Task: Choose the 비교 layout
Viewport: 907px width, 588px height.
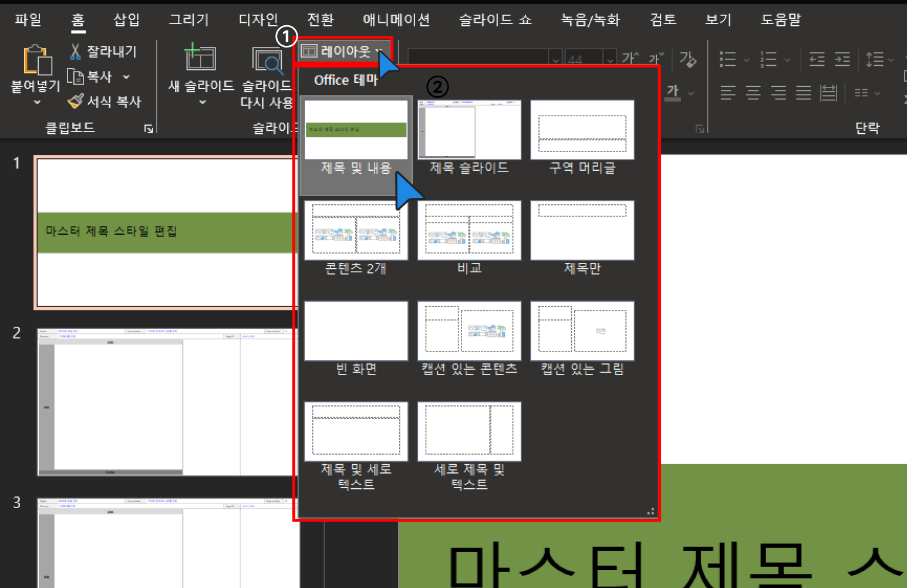Action: (x=469, y=238)
